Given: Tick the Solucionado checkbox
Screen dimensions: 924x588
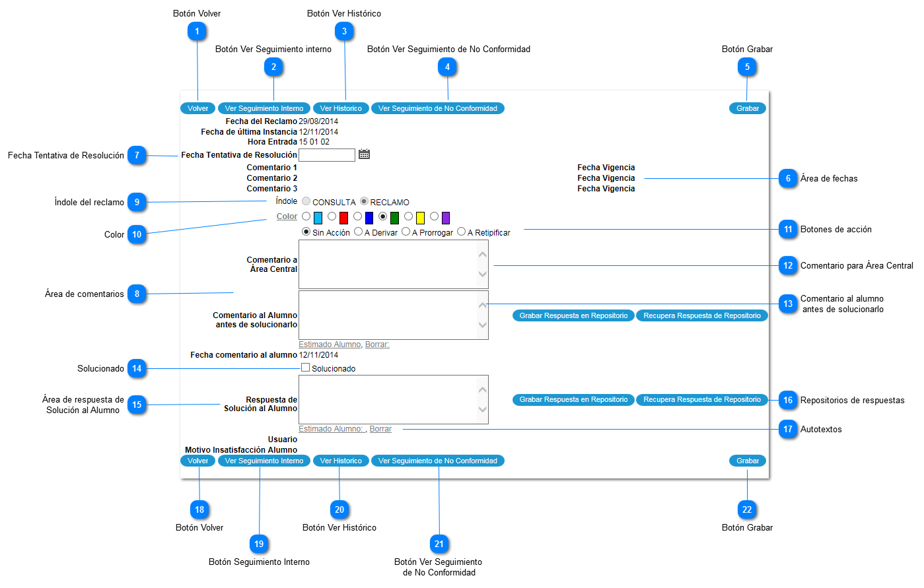Looking at the screenshot, I should [305, 367].
